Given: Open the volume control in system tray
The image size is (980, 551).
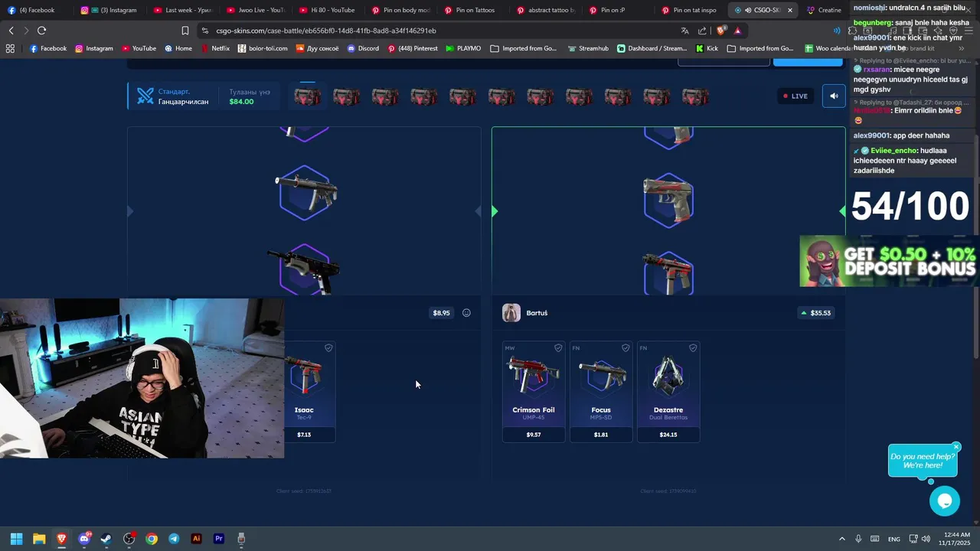Looking at the screenshot, I should pyautogui.click(x=926, y=539).
